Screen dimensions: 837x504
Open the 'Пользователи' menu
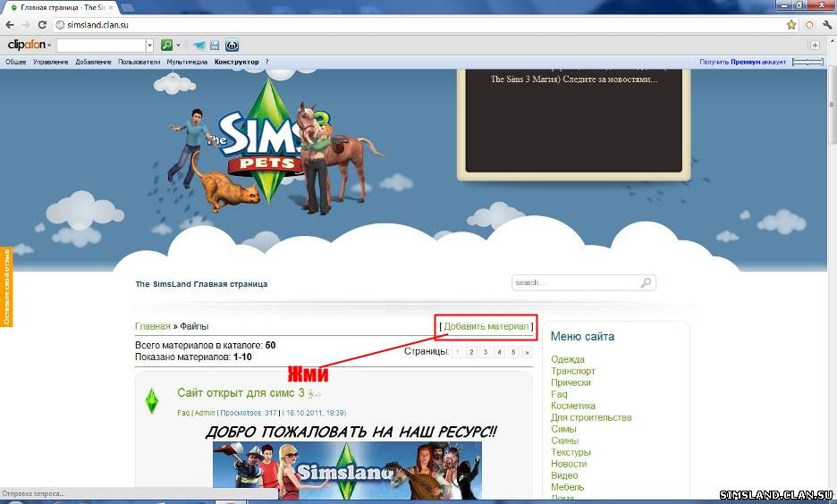139,62
